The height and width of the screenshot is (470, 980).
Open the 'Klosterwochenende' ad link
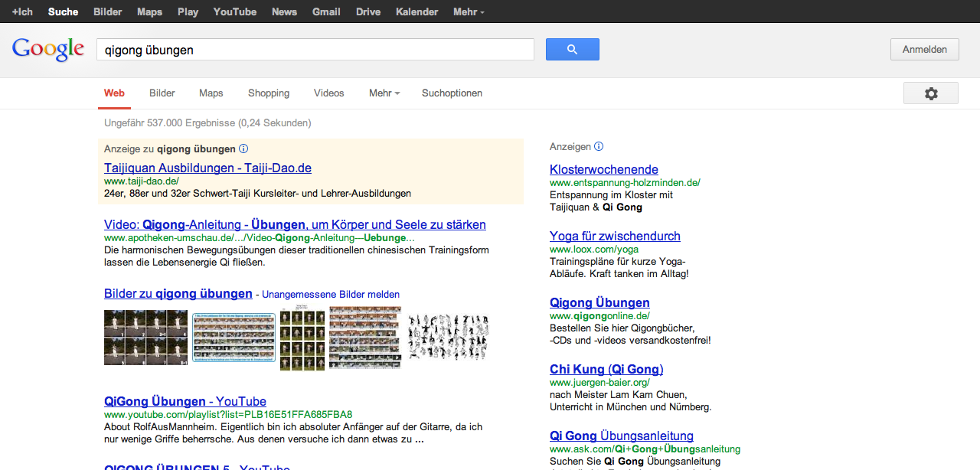point(603,169)
